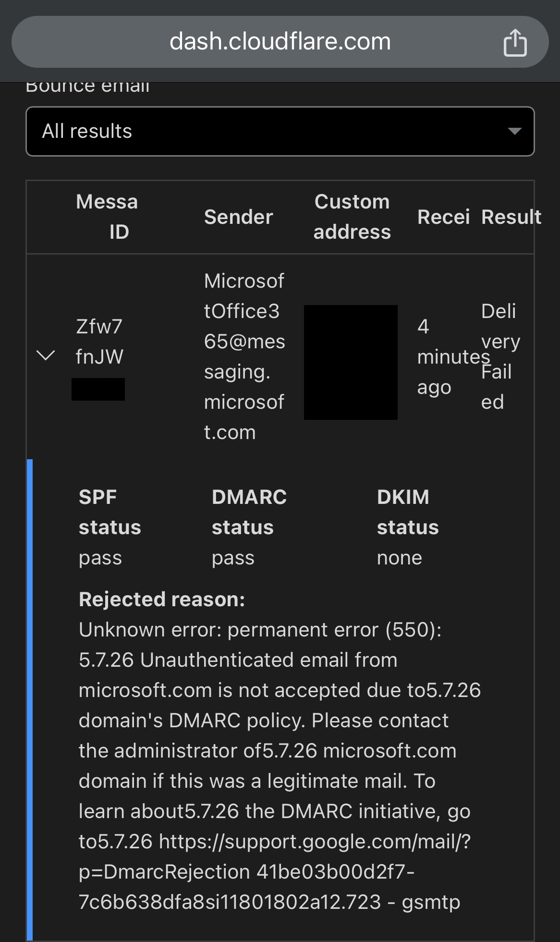Tap the Custom address column header
Image resolution: width=560 pixels, height=942 pixels.
coord(352,216)
